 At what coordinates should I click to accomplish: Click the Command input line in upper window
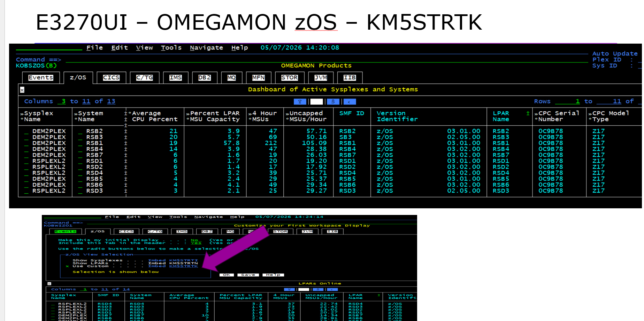[327, 60]
